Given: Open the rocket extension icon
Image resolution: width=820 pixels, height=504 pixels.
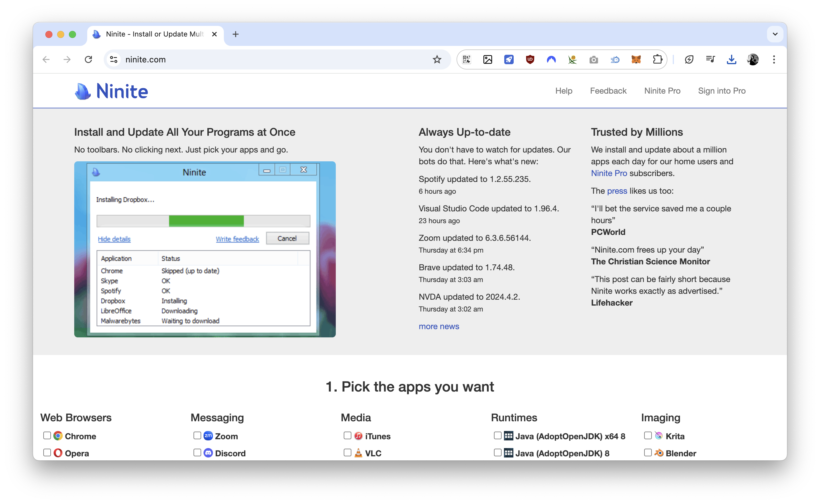Looking at the screenshot, I should (x=509, y=59).
